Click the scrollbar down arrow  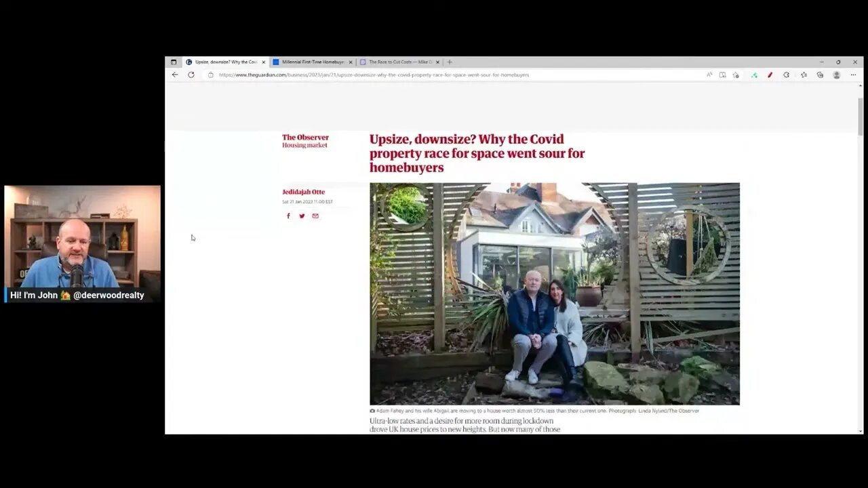[861, 430]
